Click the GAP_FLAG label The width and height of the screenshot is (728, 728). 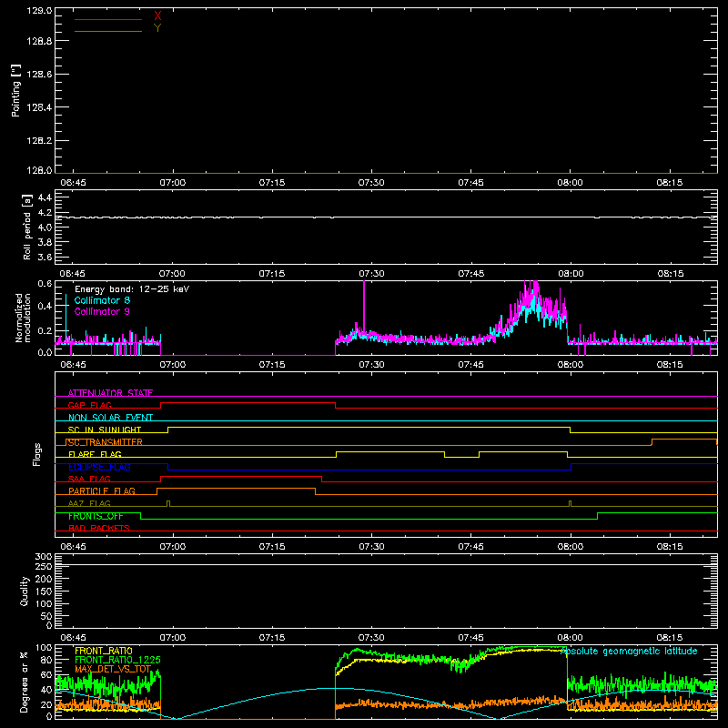pyautogui.click(x=89, y=405)
